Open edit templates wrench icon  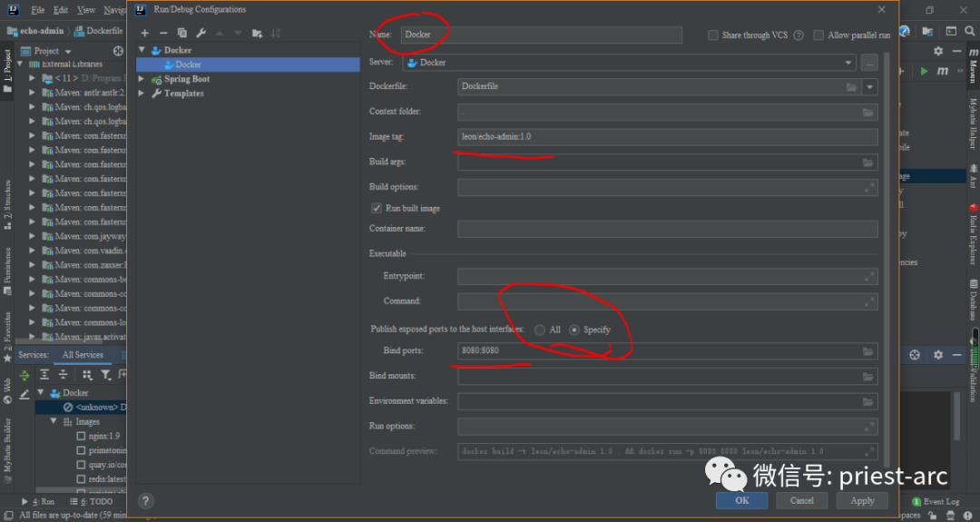[x=201, y=33]
